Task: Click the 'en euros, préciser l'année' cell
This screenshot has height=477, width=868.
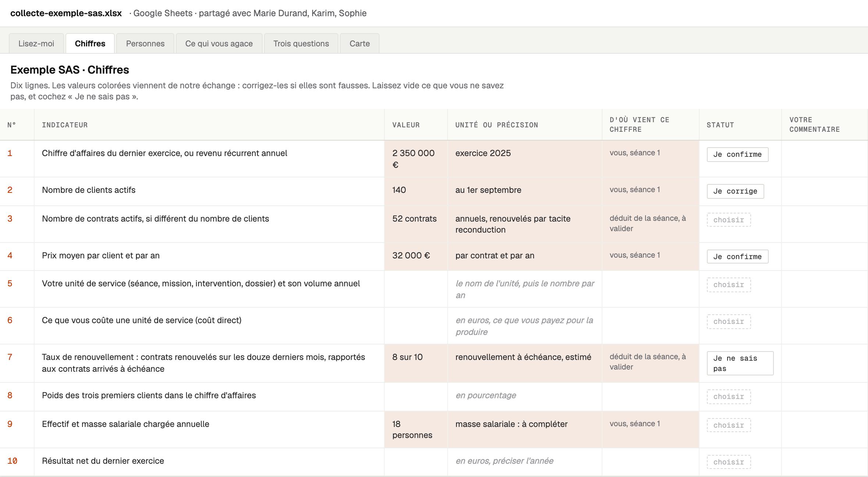Action: [525, 462]
